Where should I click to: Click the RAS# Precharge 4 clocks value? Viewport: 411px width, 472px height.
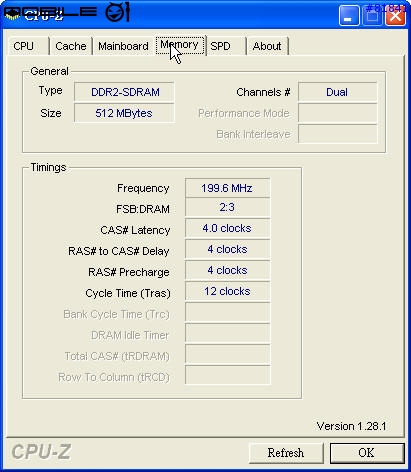(x=227, y=270)
